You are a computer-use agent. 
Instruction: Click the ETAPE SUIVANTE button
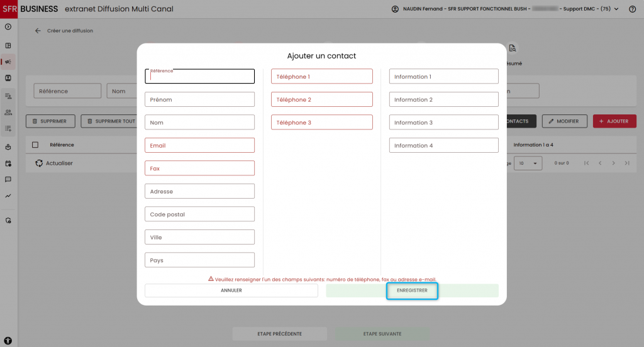point(382,334)
